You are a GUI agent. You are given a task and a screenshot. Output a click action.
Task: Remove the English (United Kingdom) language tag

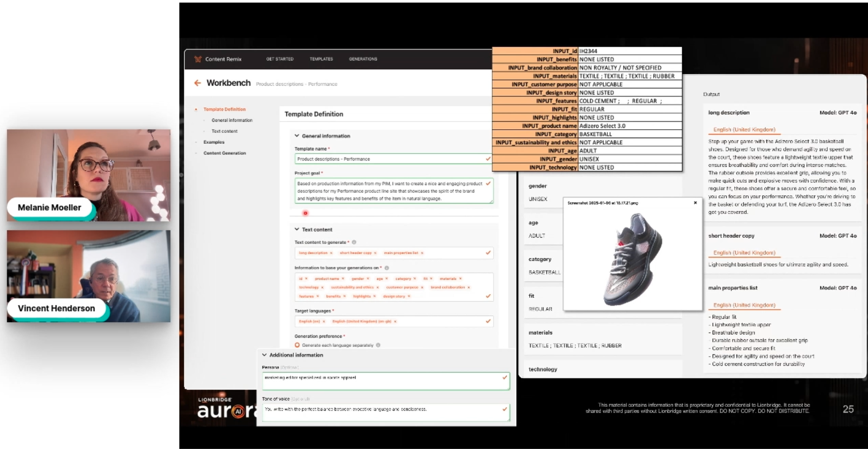pos(395,322)
